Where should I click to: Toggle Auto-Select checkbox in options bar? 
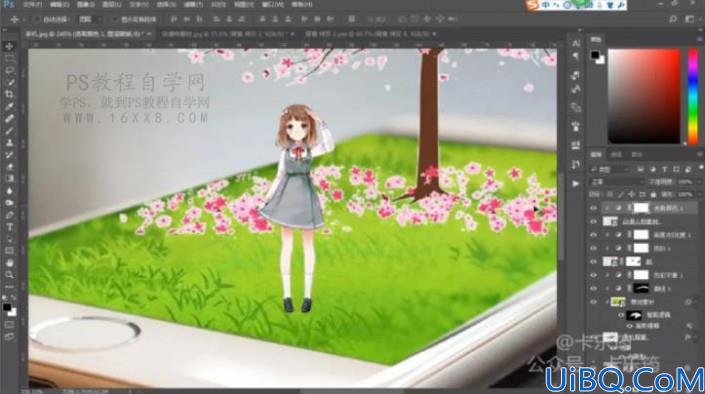pyautogui.click(x=38, y=19)
